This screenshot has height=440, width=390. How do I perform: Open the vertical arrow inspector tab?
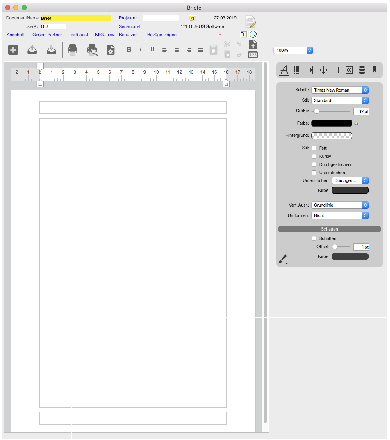click(323, 70)
